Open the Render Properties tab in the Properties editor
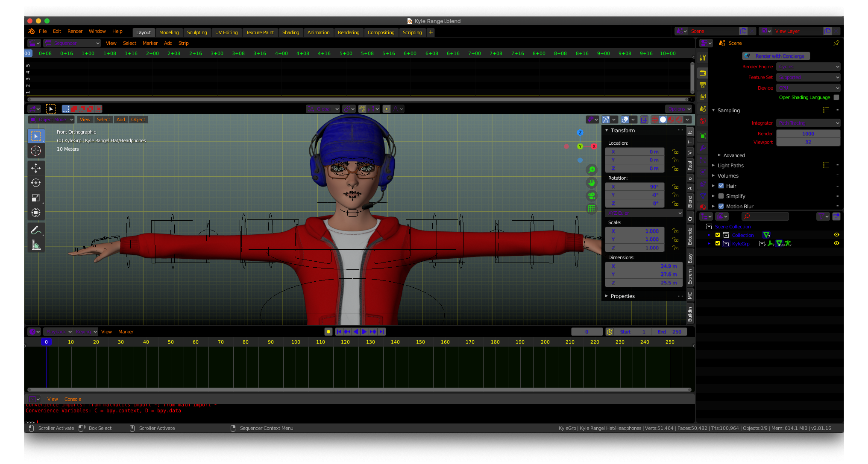This screenshot has height=464, width=868. [x=703, y=73]
